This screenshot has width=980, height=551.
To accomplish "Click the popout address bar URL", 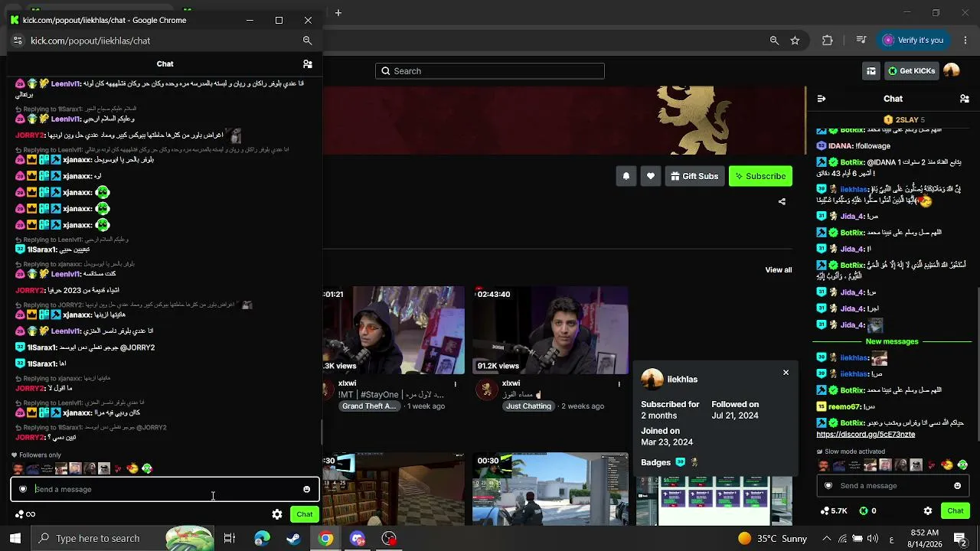I will (90, 41).
